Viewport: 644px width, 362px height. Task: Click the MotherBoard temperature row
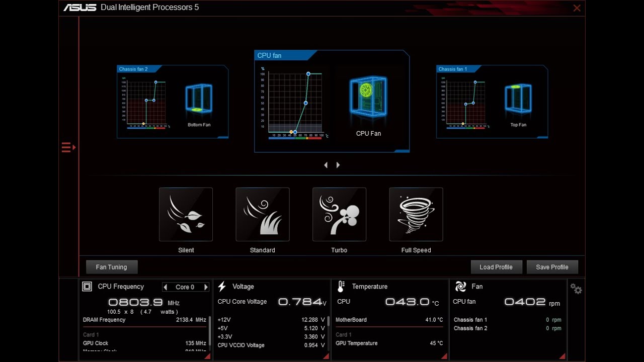(x=389, y=320)
